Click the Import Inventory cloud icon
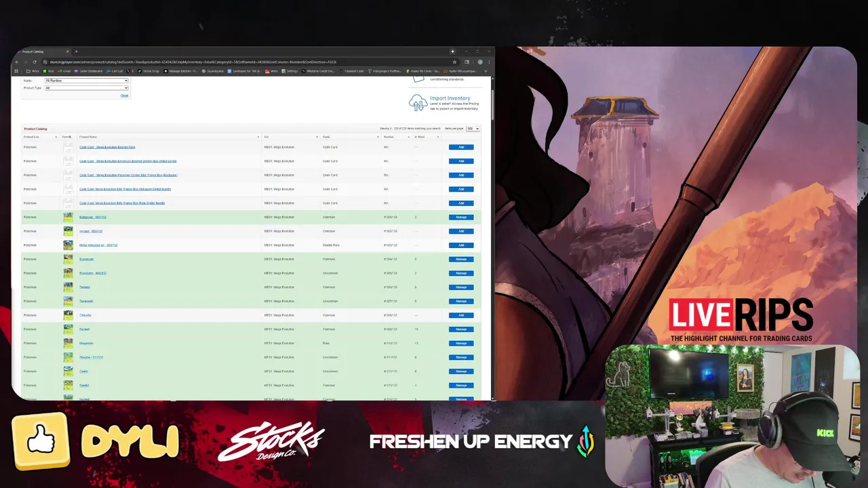This screenshot has height=488, width=868. (418, 102)
